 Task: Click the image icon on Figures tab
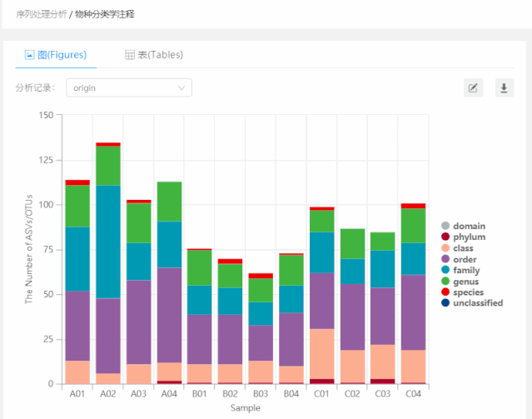[x=29, y=55]
